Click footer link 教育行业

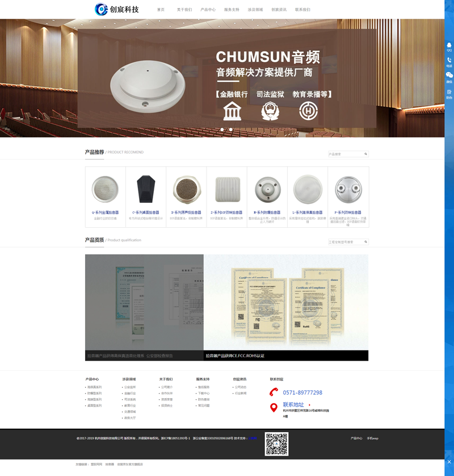pyautogui.click(x=130, y=406)
